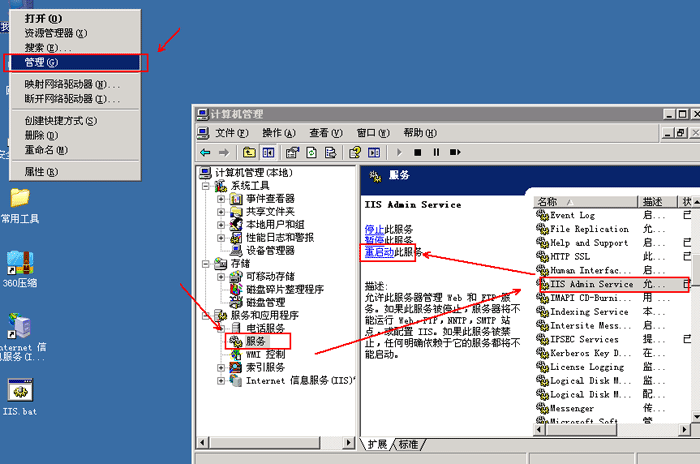
Task: Expand the 事件查看器 tree node
Action: pyautogui.click(x=222, y=199)
